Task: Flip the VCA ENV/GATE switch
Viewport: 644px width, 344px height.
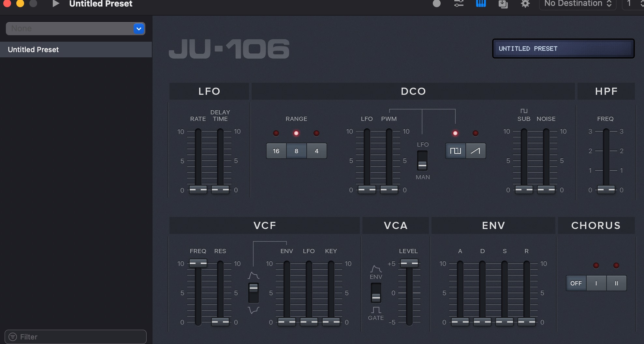Action: 376,293
